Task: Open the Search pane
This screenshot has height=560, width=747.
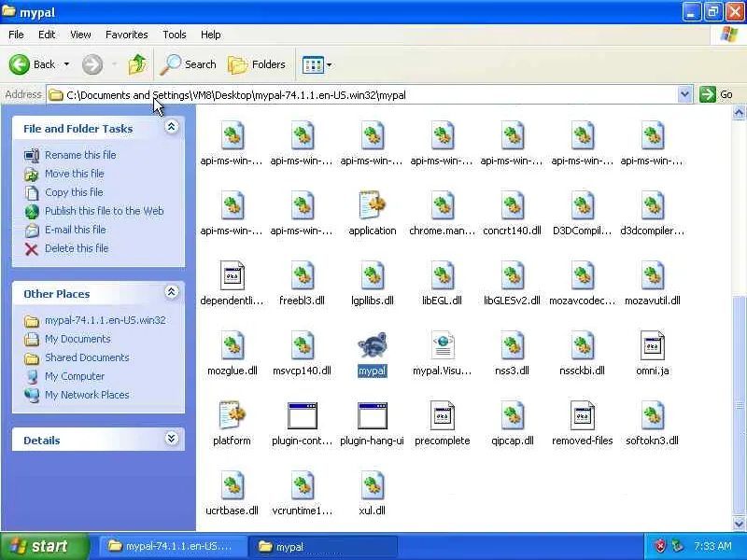Action: [189, 64]
